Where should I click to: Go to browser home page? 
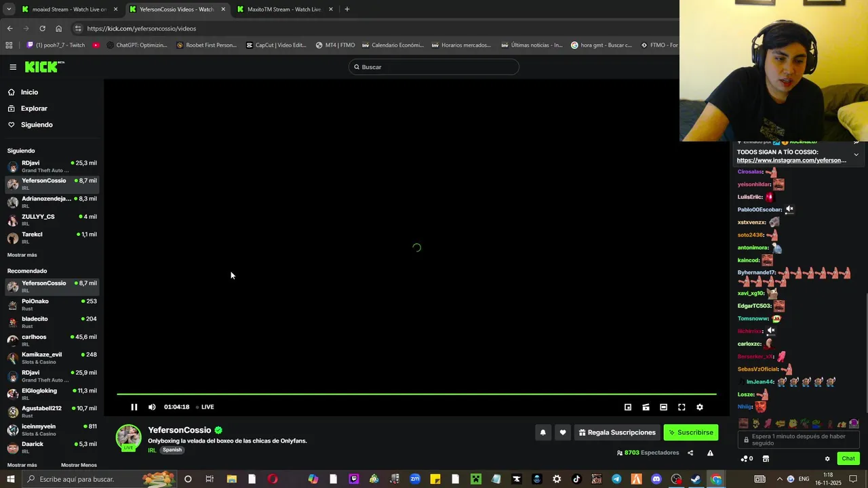point(59,28)
